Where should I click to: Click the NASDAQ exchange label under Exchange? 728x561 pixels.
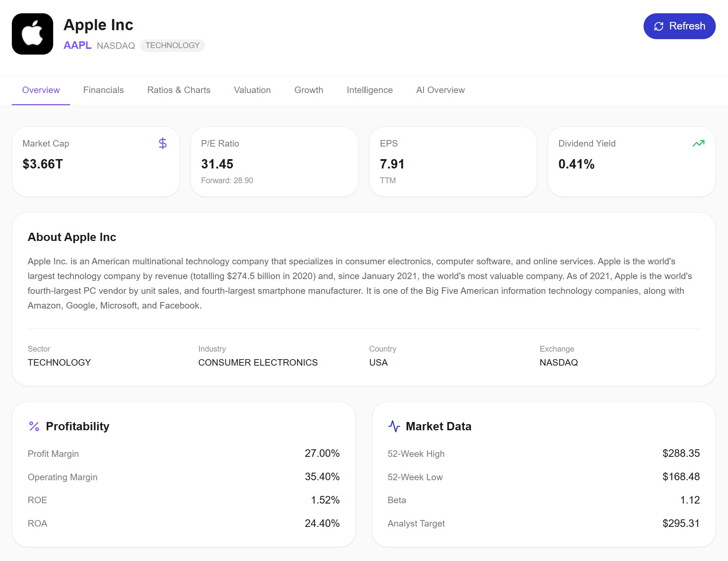click(x=558, y=362)
